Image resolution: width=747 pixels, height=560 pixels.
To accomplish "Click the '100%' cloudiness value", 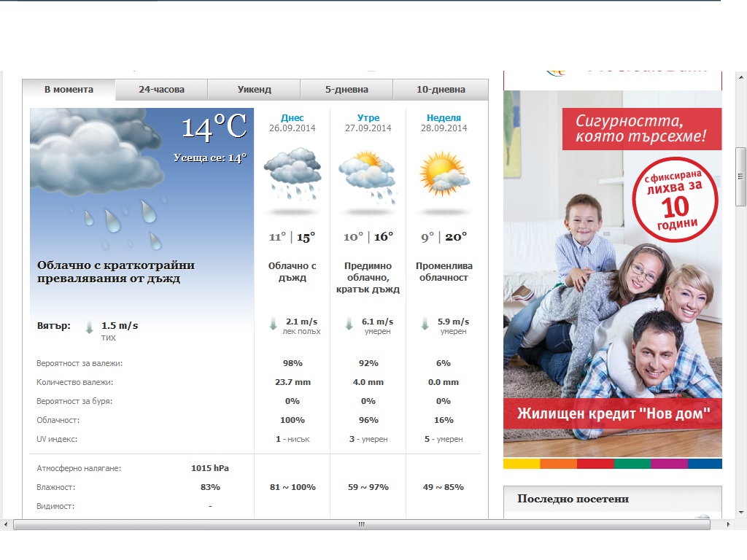I will 293,421.
